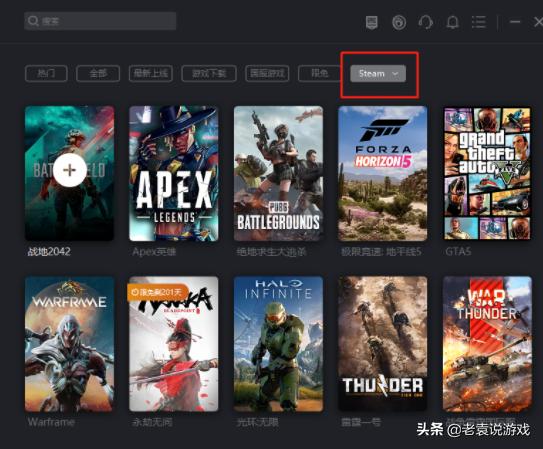Minimize the application window
This screenshot has width=543, height=449.
point(515,22)
